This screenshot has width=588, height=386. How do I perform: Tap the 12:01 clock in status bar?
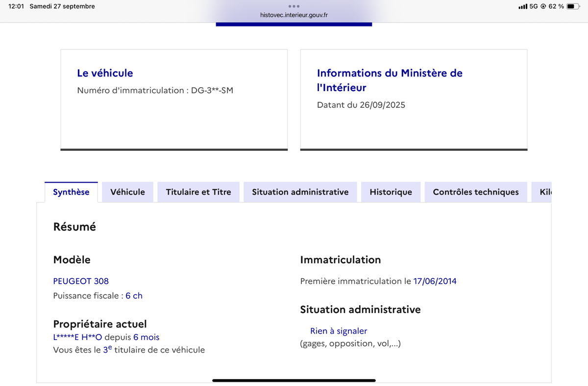pyautogui.click(x=16, y=6)
